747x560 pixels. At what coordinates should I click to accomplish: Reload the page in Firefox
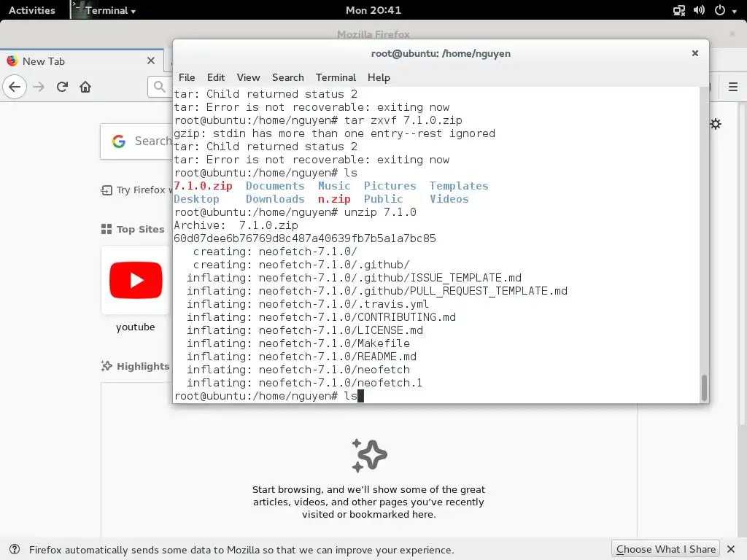click(x=62, y=87)
